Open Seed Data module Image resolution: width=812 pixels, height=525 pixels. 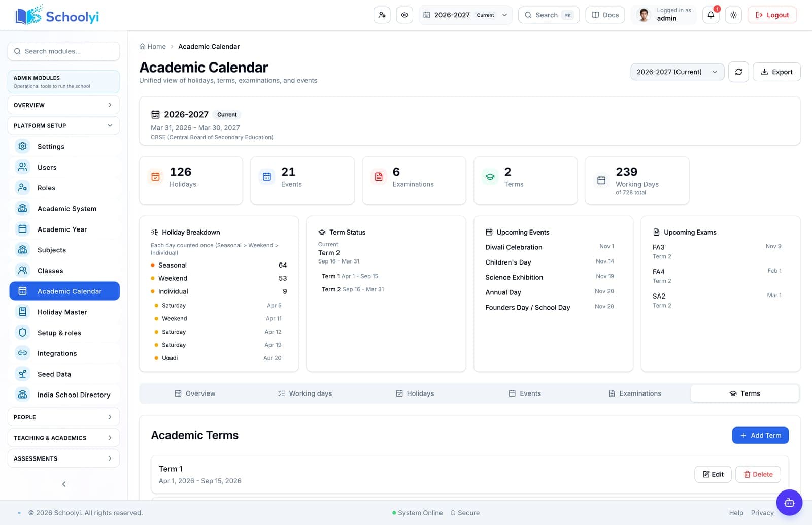point(64,374)
